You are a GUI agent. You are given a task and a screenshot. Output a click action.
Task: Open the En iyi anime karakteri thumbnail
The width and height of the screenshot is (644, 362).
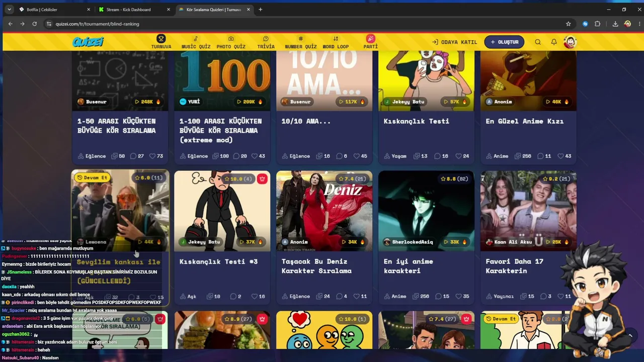pyautogui.click(x=427, y=211)
